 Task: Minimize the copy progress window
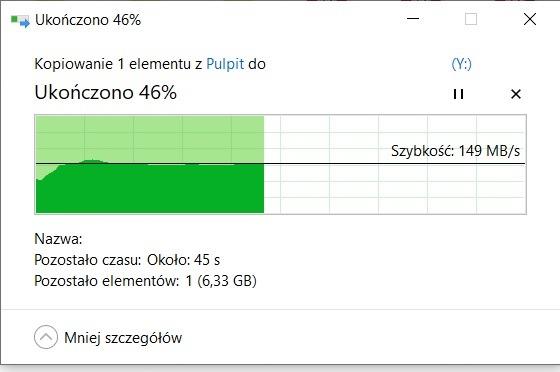coord(413,19)
